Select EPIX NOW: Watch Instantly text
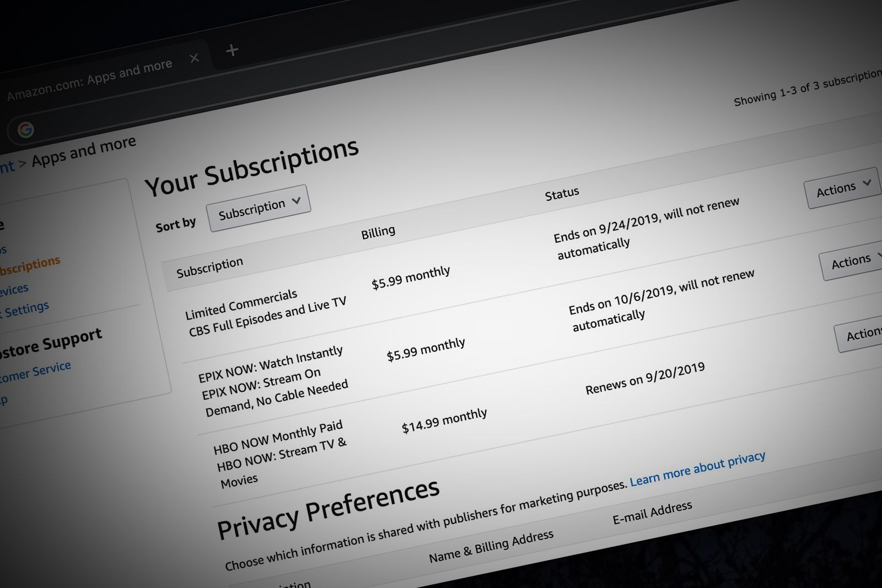The image size is (882, 588). pos(270,364)
